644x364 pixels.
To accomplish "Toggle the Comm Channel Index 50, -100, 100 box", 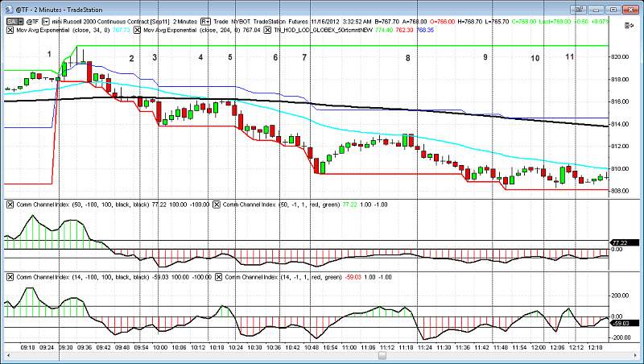I will (10, 205).
